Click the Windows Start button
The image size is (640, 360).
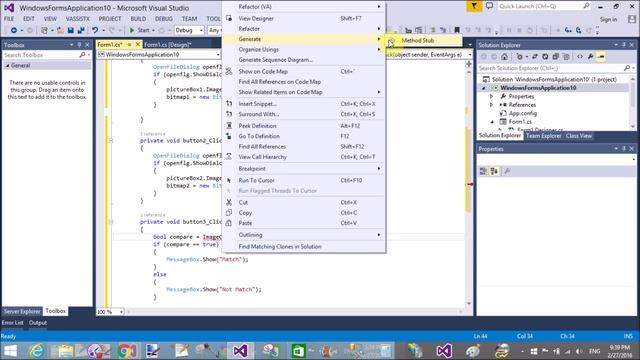[10, 351]
